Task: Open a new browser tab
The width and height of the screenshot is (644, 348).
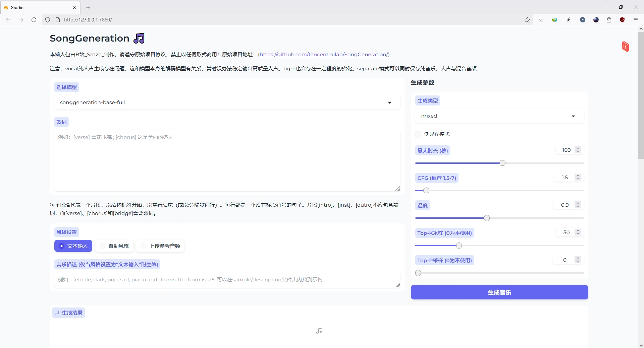Action: tap(88, 7)
